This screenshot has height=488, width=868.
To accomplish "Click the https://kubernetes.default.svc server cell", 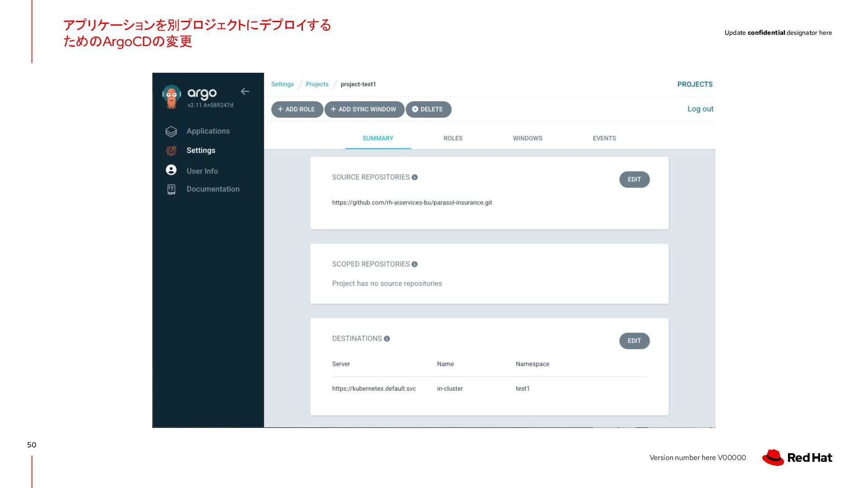I will [x=374, y=389].
